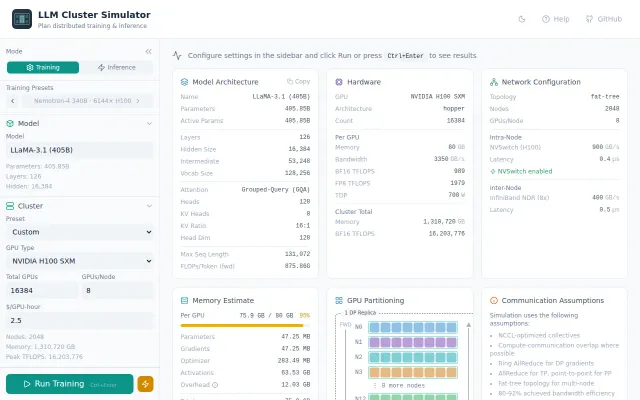Click the LLM Cluster Simulator logo icon
The width and height of the screenshot is (640, 400).
pos(22,19)
